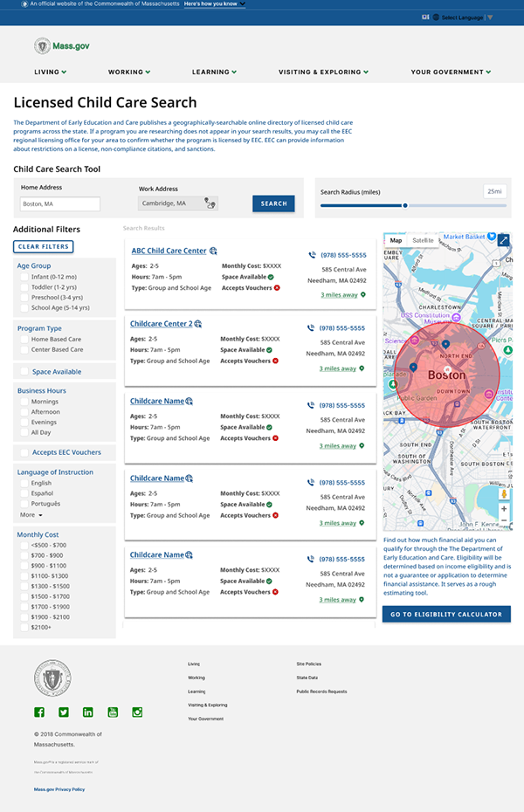Click phone icon in ABC Child Care Center card
The width and height of the screenshot is (524, 812).
(x=312, y=255)
